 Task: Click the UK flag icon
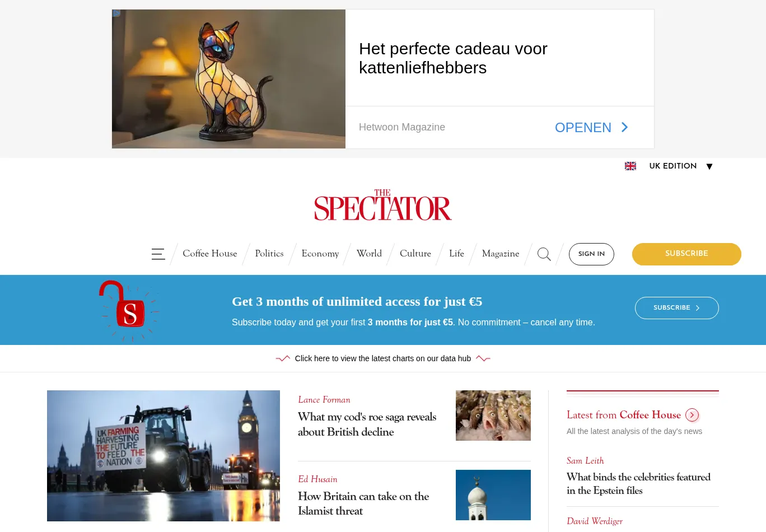630,166
